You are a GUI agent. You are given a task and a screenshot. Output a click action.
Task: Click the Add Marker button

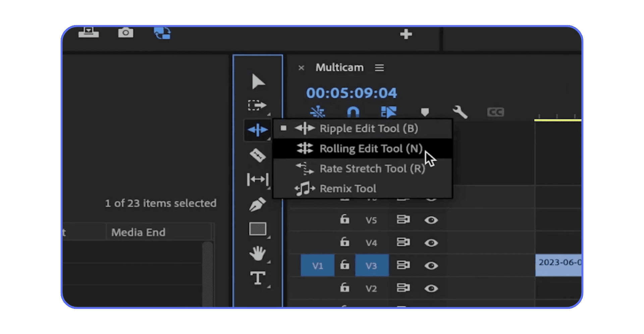(x=425, y=112)
